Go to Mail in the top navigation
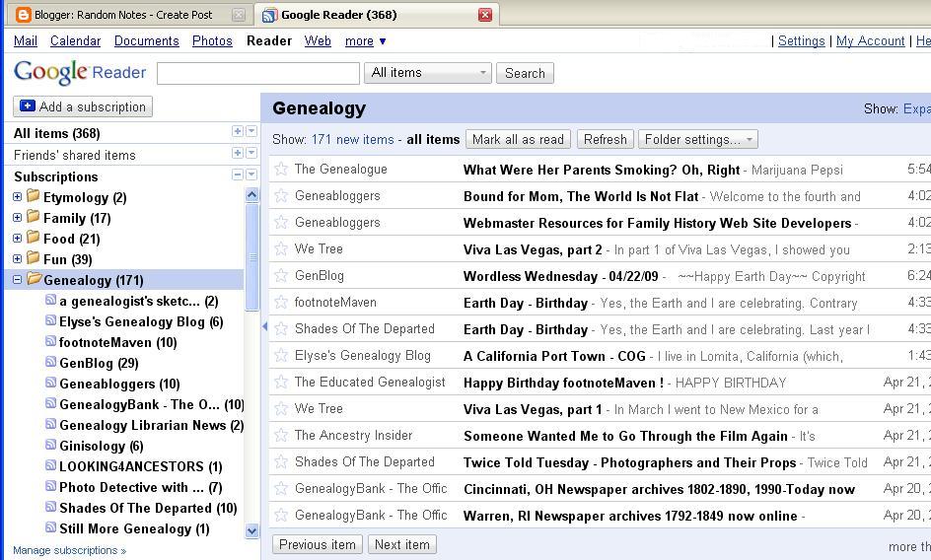Viewport: 931px width, 560px height. click(x=26, y=41)
